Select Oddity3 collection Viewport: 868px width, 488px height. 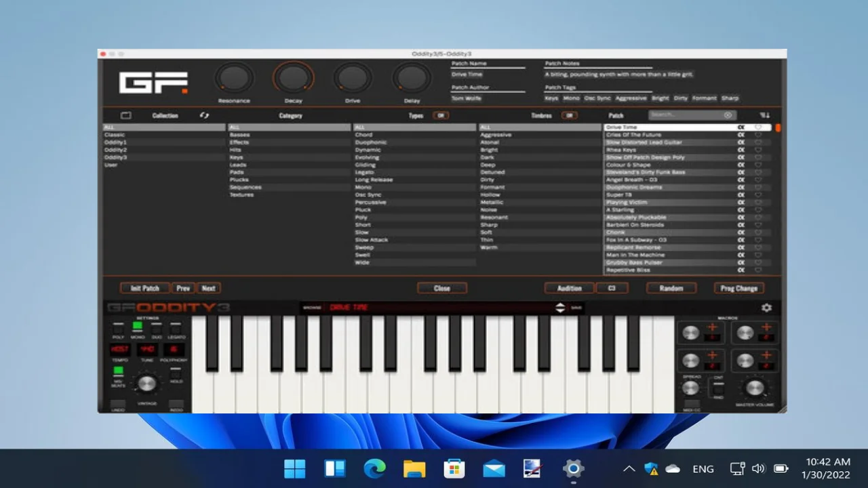point(163,157)
